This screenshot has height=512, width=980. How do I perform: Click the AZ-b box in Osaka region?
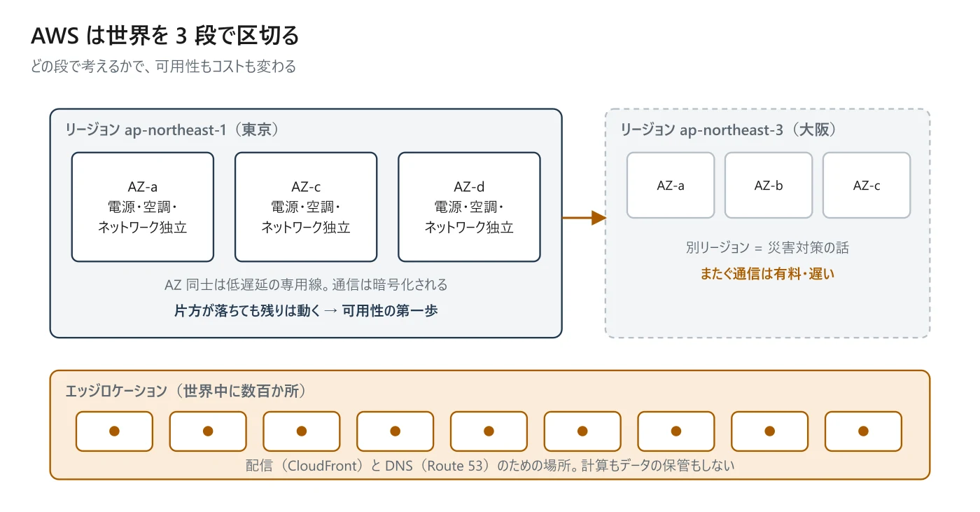tap(769, 186)
